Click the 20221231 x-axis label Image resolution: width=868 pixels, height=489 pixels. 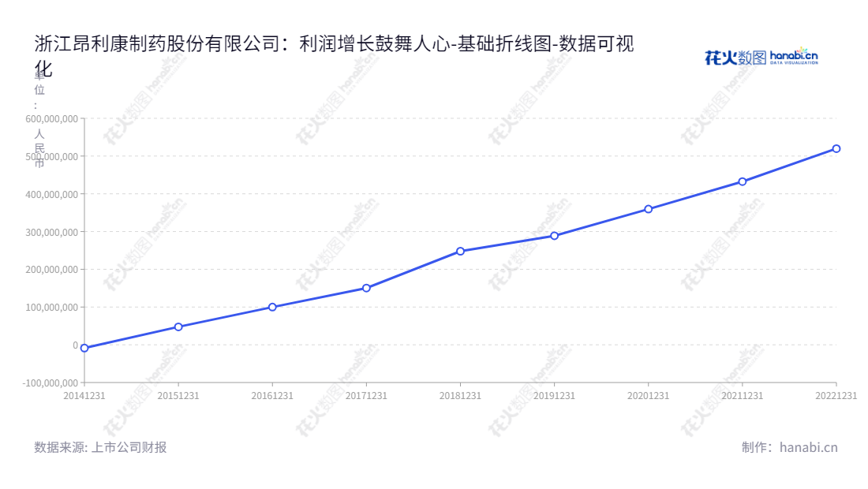[x=836, y=395]
